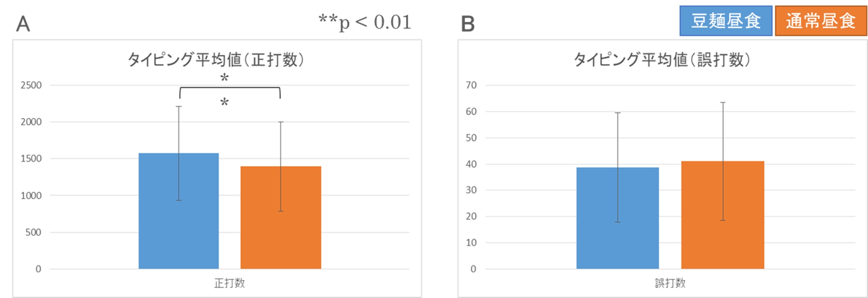Click the panel label B
Image resolution: width=868 pixels, height=298 pixels.
point(468,24)
